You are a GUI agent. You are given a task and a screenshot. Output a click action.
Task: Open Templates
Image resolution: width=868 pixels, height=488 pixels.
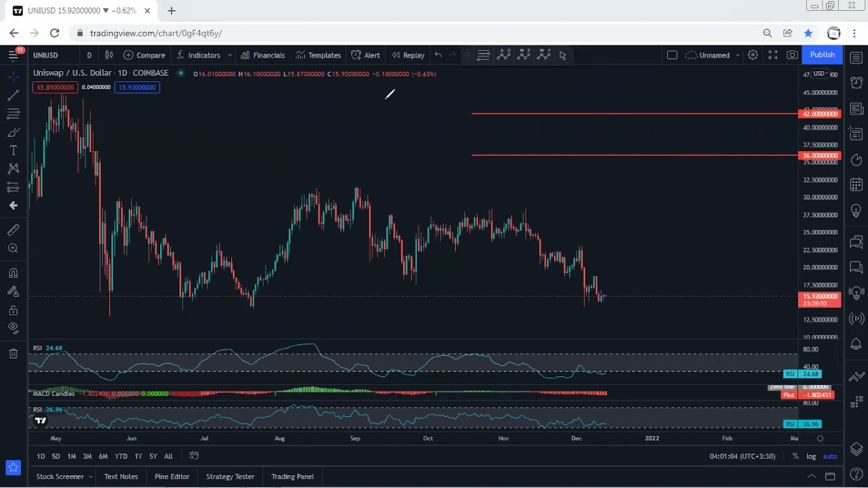[x=318, y=55]
